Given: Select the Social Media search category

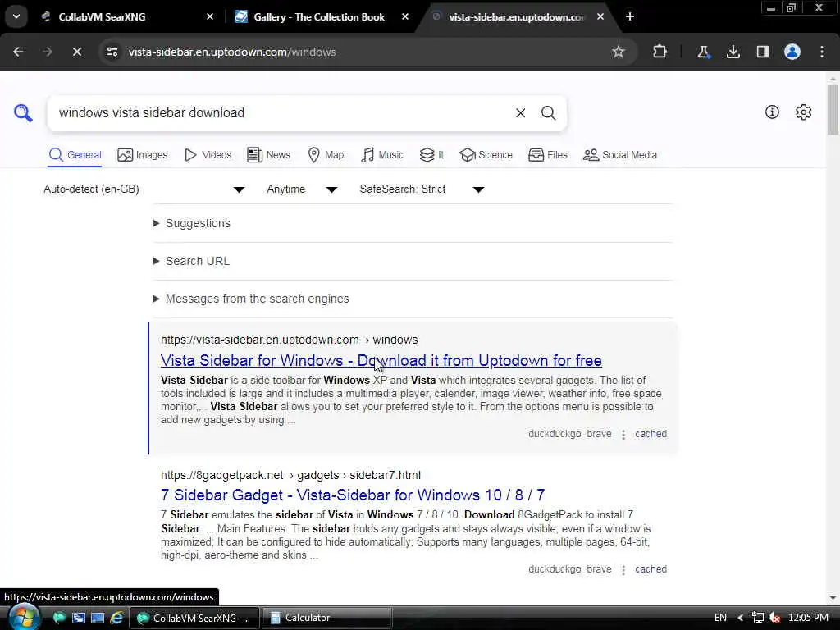Looking at the screenshot, I should (x=620, y=155).
